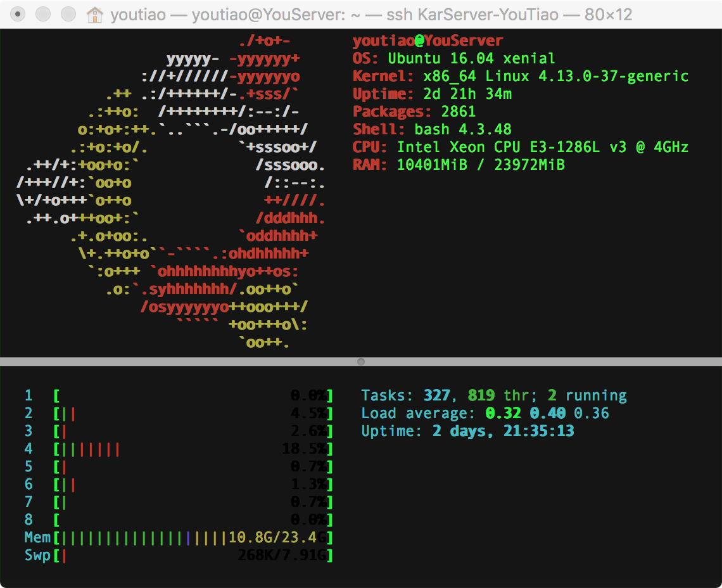The width and height of the screenshot is (722, 588).
Task: Click the '80×12' size text in title
Action: tap(608, 15)
